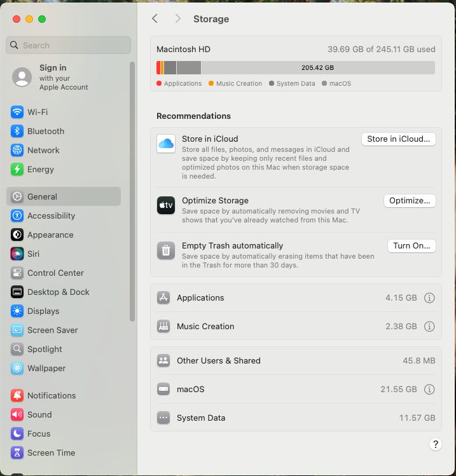The image size is (456, 476).
Task: Show info for Music Creation storage
Action: (429, 327)
